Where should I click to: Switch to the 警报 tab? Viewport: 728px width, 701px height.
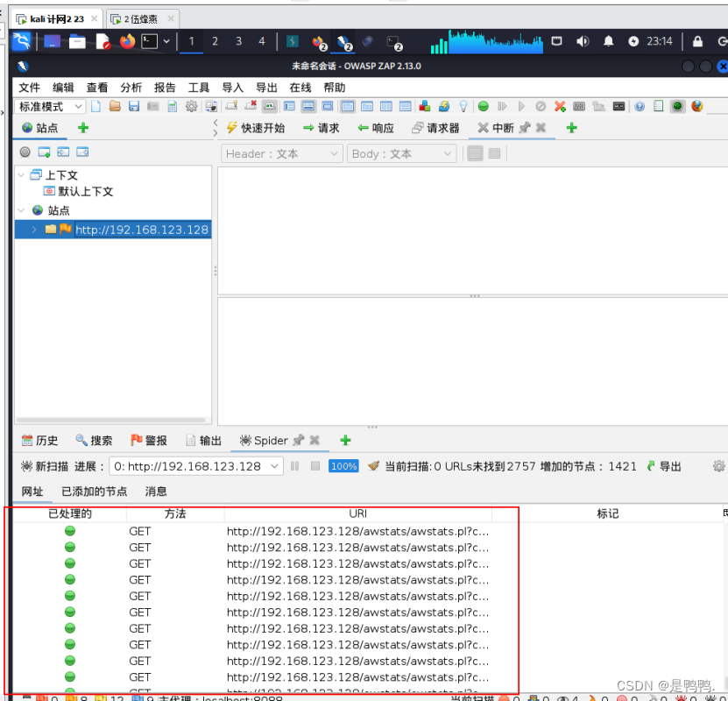click(149, 440)
